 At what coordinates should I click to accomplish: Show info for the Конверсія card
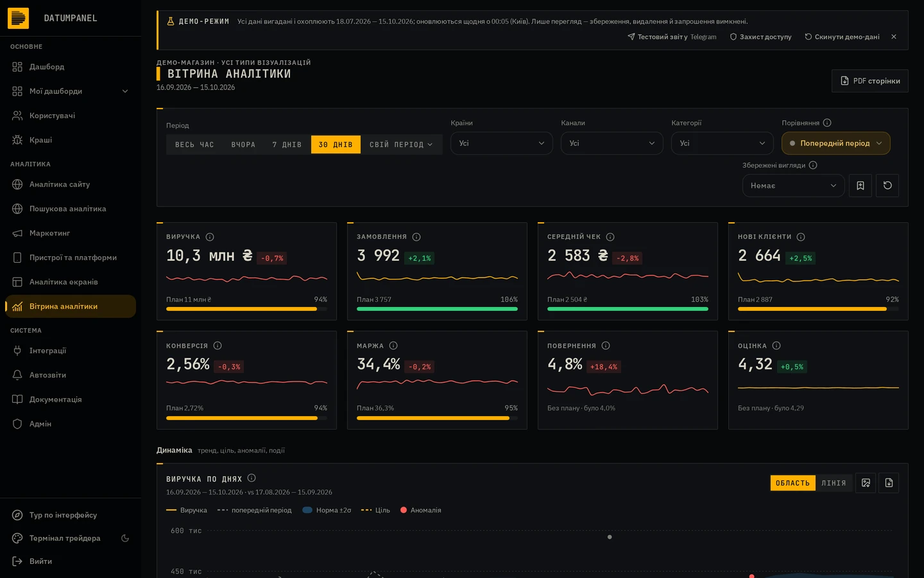[x=218, y=346]
